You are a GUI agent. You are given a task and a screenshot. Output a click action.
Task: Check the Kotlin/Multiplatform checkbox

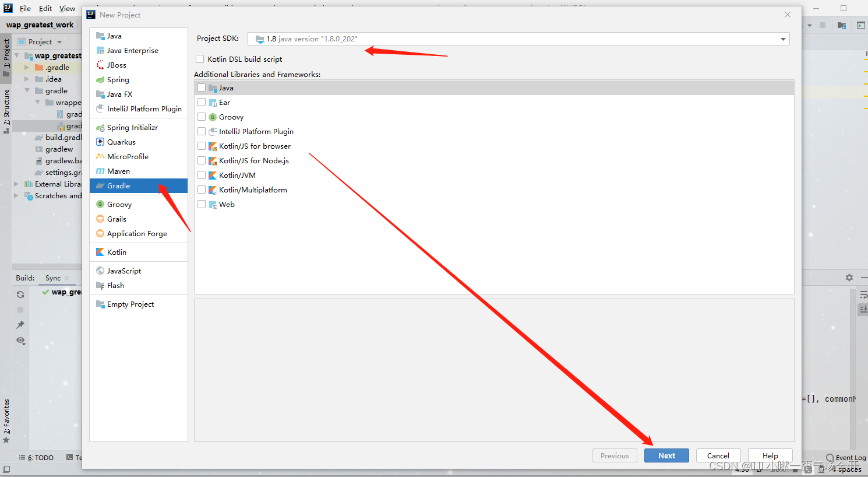point(202,190)
